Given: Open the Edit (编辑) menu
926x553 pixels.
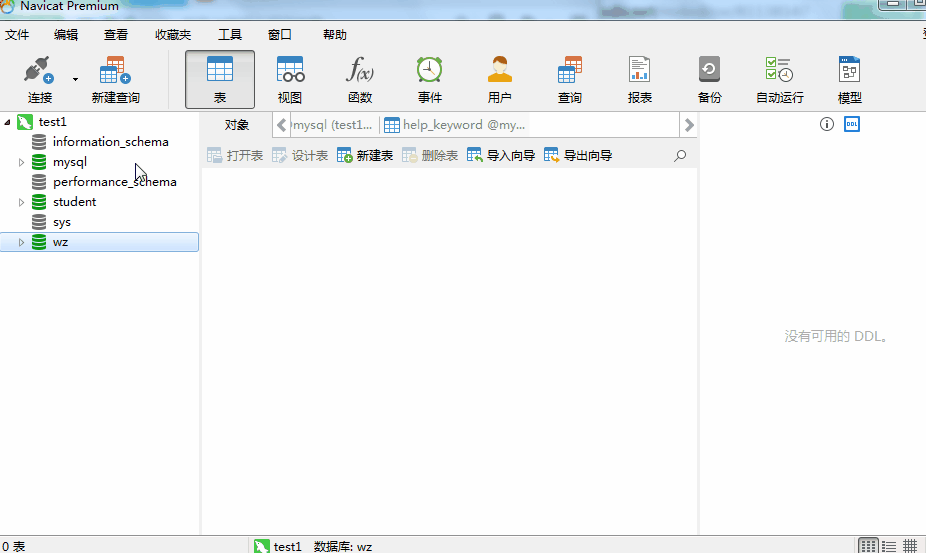Looking at the screenshot, I should click(66, 35).
